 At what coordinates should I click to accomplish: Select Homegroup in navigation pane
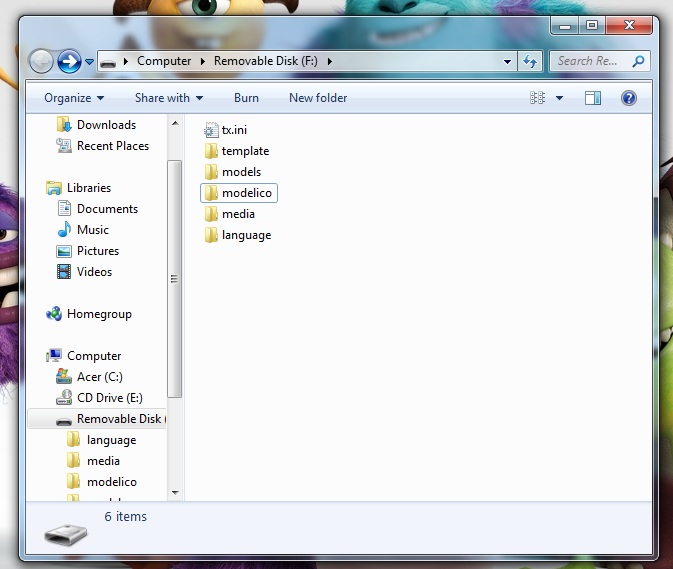[x=99, y=314]
